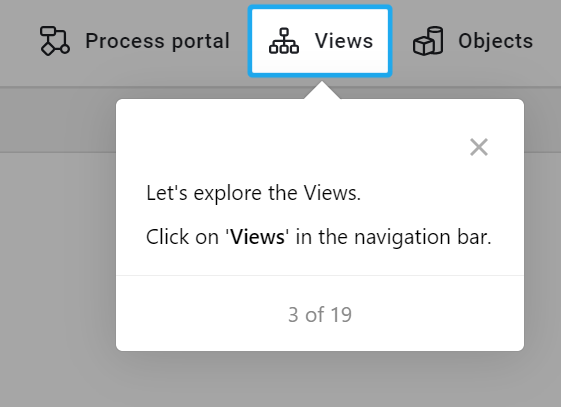The height and width of the screenshot is (407, 561).
Task: Click the 'Let's explore the Views.' text
Action: click(x=254, y=193)
